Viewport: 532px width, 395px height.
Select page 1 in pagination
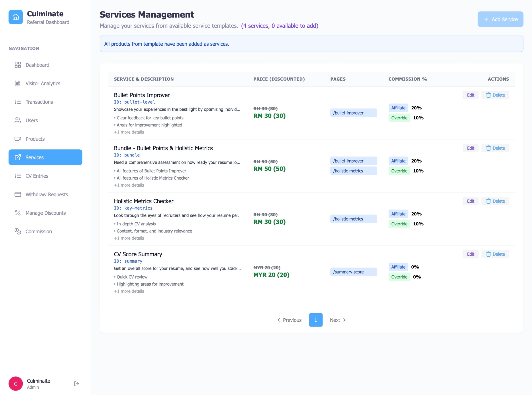316,320
